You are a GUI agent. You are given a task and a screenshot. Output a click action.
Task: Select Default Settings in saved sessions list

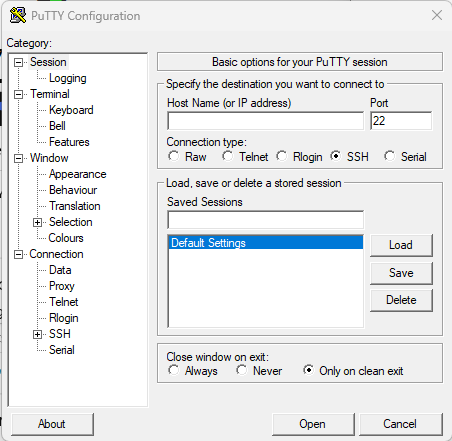(x=265, y=243)
